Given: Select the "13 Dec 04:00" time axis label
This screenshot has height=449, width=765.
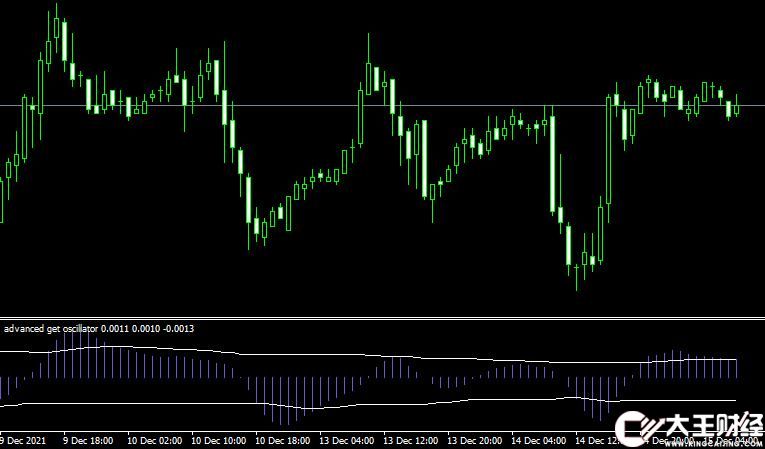Looking at the screenshot, I should click(x=345, y=441).
